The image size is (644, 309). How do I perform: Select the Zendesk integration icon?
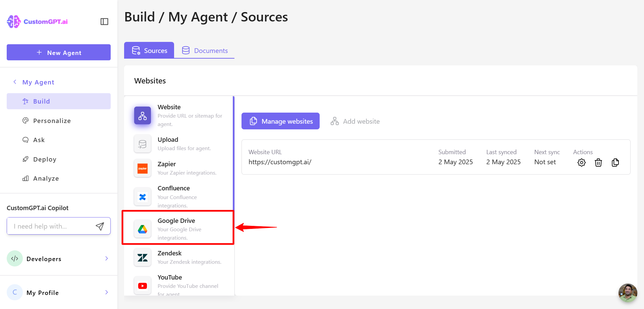[x=143, y=257]
